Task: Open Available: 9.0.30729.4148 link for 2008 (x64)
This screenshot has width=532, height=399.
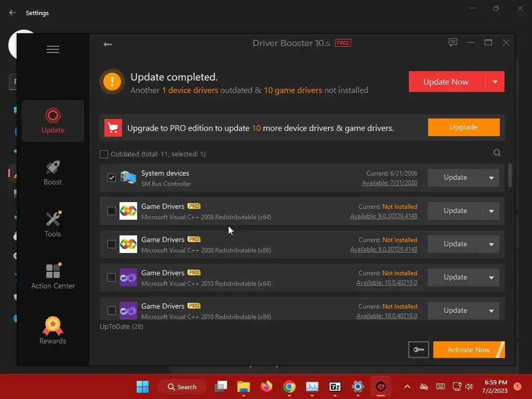Action: click(x=384, y=216)
